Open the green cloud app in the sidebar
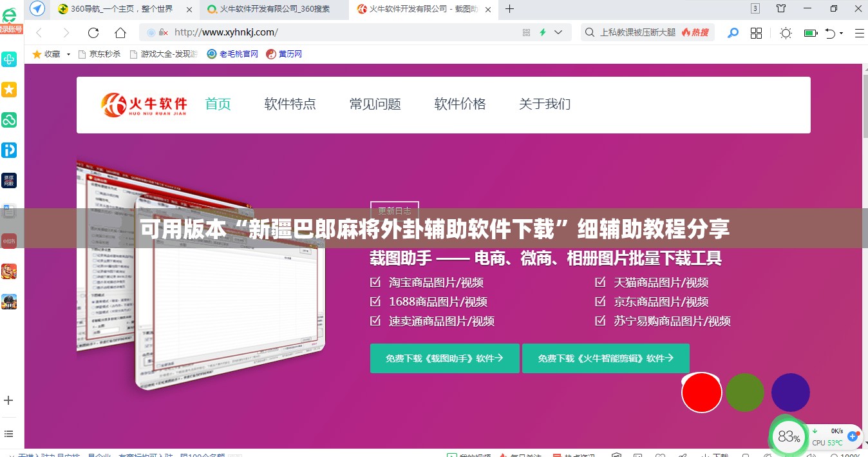This screenshot has width=868, height=457. point(9,120)
